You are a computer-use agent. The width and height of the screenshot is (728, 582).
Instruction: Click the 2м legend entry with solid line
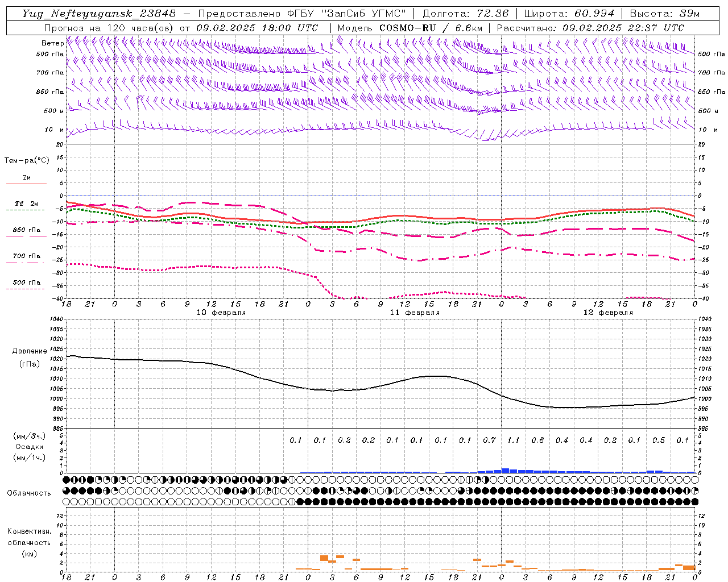(26, 178)
